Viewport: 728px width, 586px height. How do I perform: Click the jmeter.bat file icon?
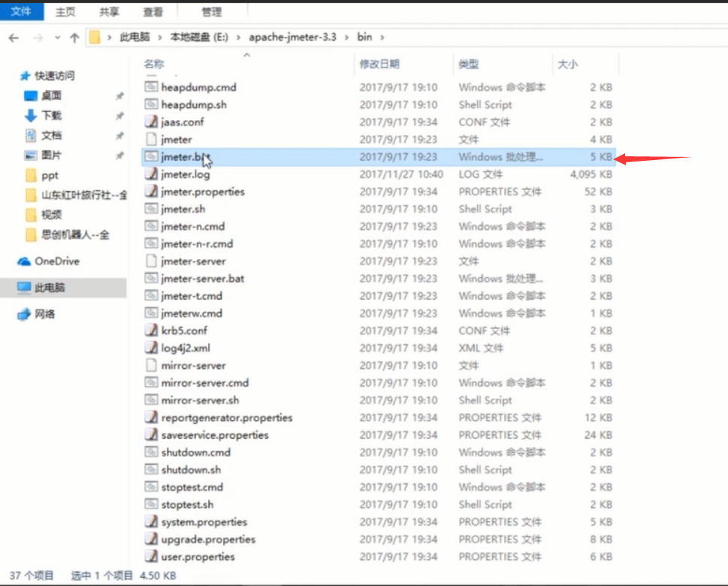tap(151, 156)
